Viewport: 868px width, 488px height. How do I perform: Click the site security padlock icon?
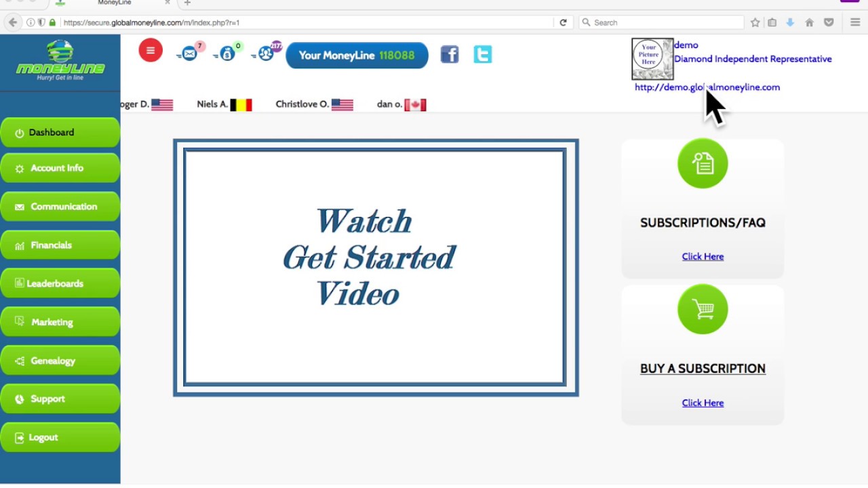pos(52,22)
